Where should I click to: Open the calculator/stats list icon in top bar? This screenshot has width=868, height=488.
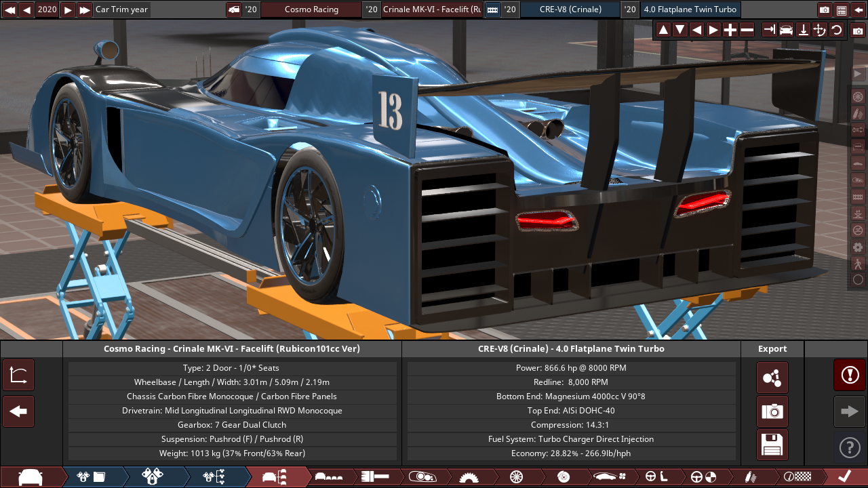[842, 9]
